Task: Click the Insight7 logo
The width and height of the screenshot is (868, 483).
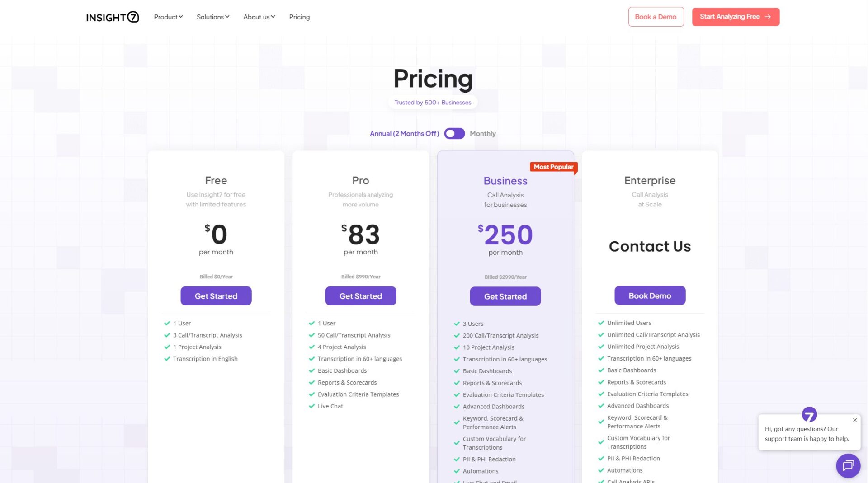Action: (112, 17)
